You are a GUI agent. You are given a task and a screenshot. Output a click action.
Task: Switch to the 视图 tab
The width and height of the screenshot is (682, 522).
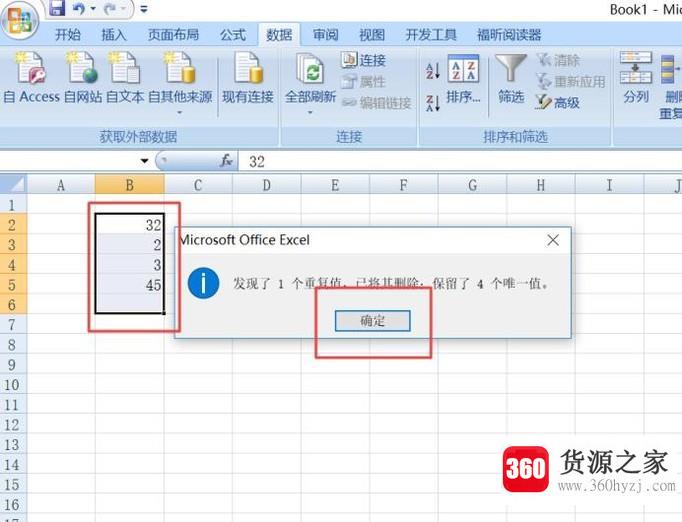click(x=372, y=34)
